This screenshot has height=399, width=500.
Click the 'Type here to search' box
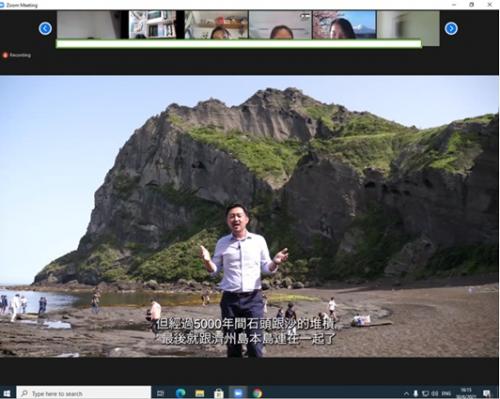(x=84, y=393)
